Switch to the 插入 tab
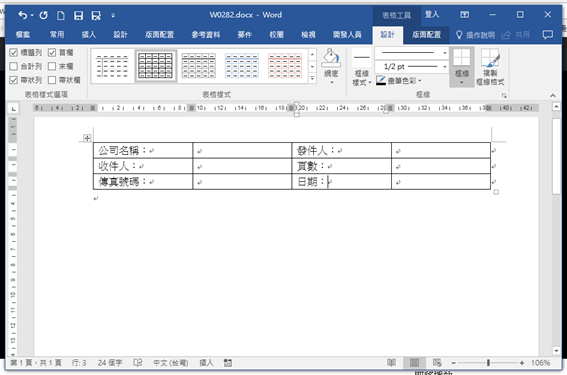The width and height of the screenshot is (567, 375). coord(89,35)
